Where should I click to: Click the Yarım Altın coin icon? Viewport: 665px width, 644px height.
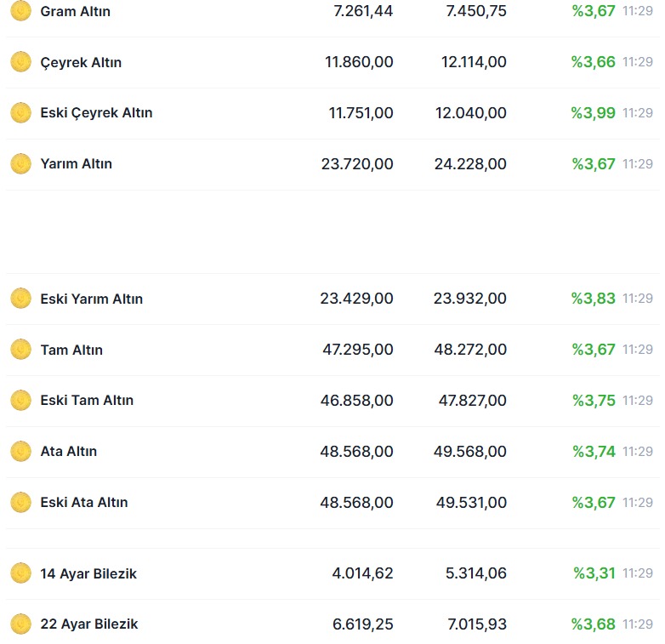[x=20, y=164]
